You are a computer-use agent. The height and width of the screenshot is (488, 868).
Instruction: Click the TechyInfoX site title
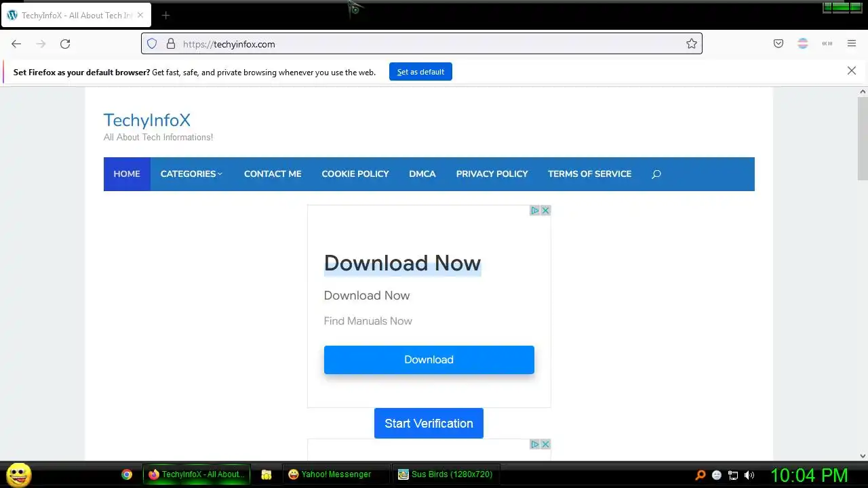[146, 121]
